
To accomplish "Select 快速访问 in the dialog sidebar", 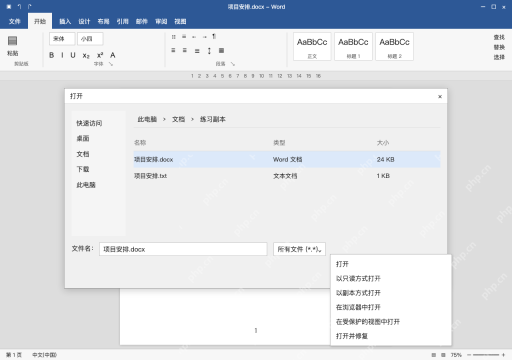I will coord(89,123).
